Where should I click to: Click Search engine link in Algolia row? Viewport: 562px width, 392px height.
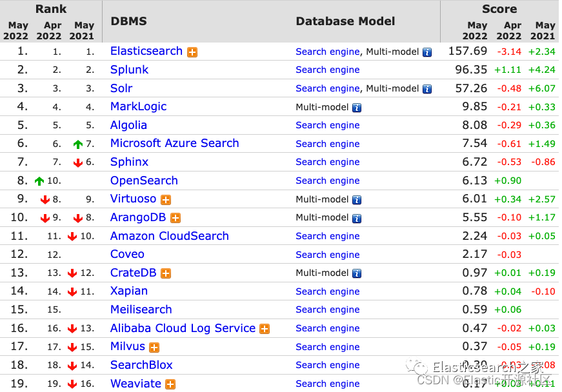[x=327, y=125]
